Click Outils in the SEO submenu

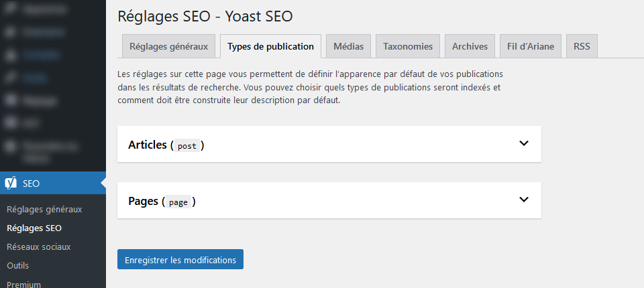(18, 265)
